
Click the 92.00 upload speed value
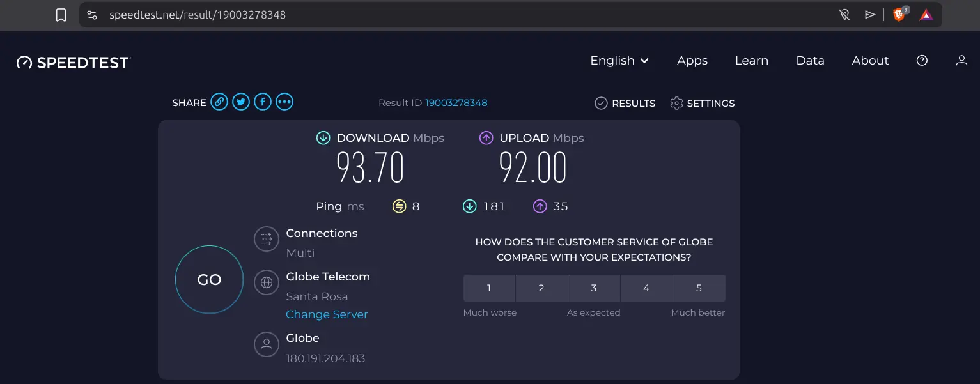click(533, 169)
